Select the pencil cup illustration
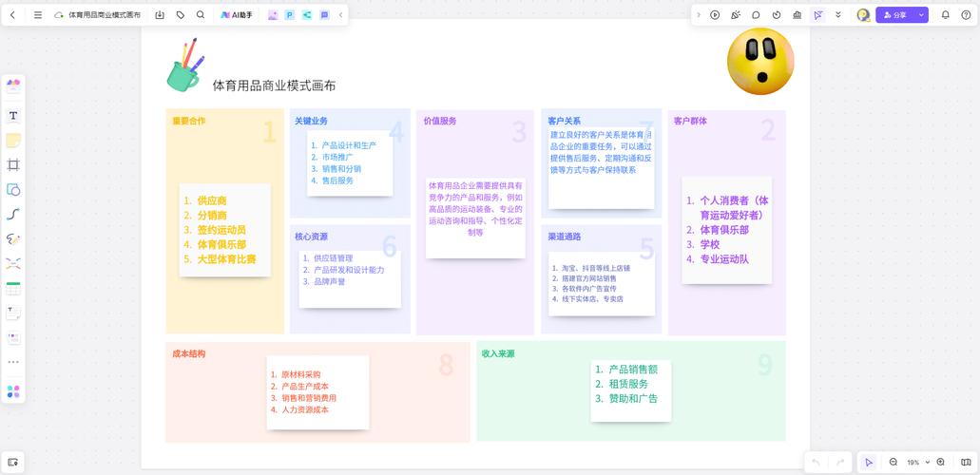The width and height of the screenshot is (980, 475). tap(185, 65)
